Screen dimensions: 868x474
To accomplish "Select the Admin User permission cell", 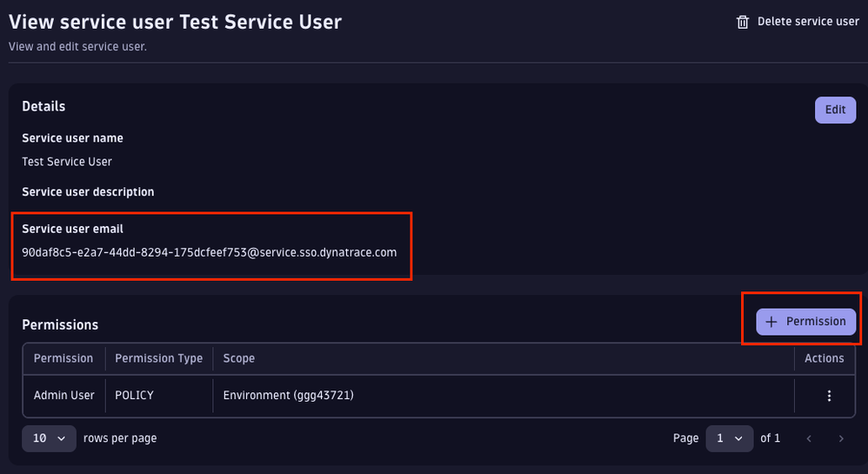I will point(64,396).
